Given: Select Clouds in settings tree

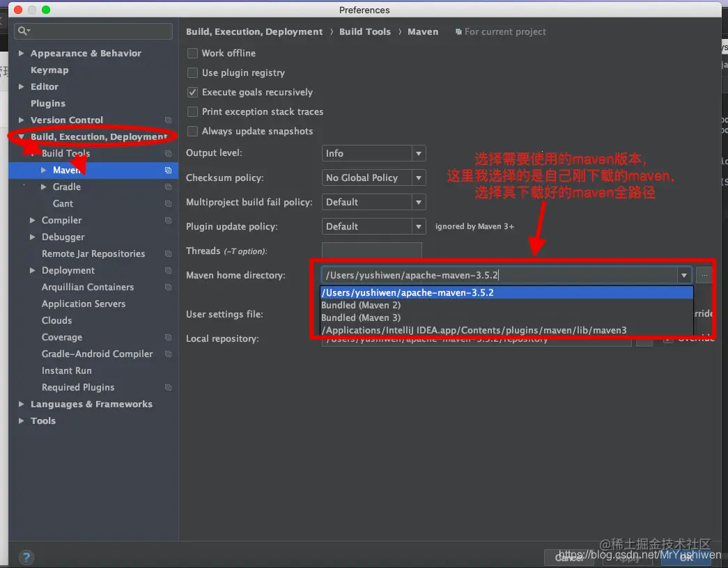Looking at the screenshot, I should (56, 321).
